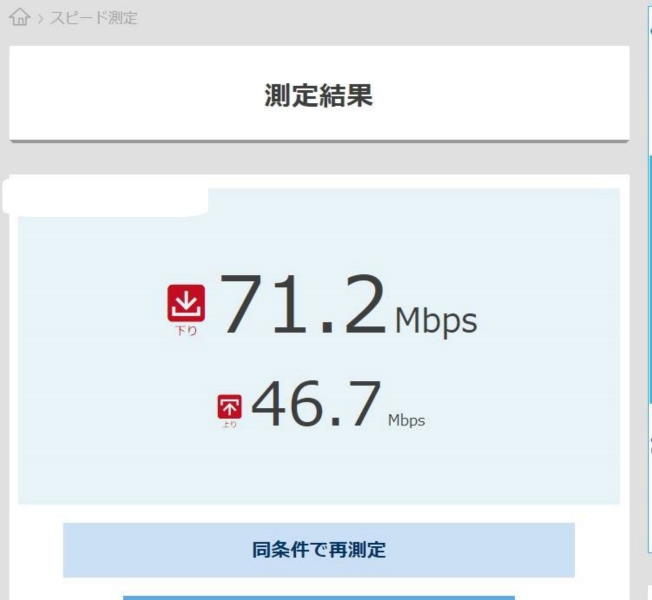The width and height of the screenshot is (652, 600).
Task: Go to home via the house icon
Action: coord(20,17)
